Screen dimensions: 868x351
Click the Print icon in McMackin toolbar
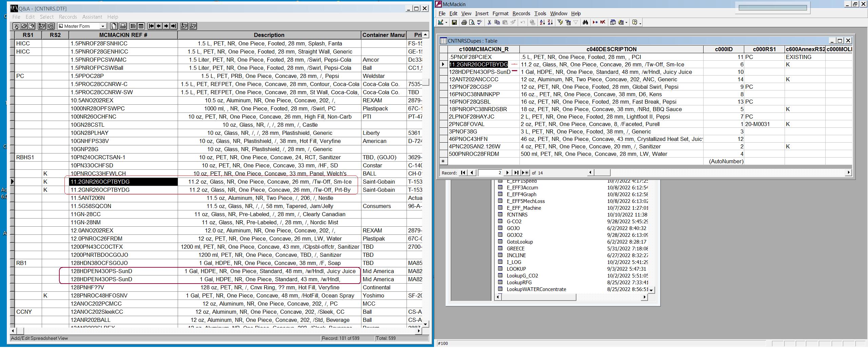[x=464, y=22]
